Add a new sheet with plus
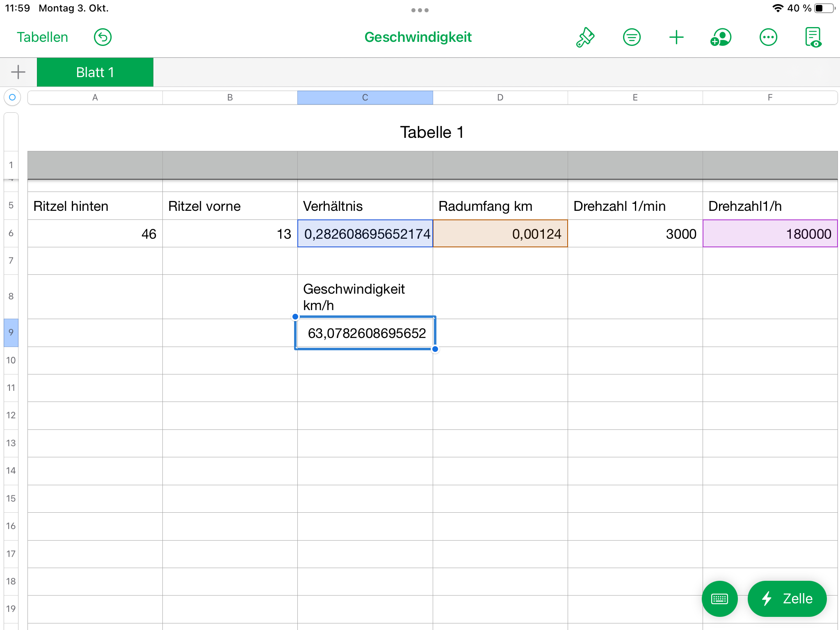 point(18,72)
